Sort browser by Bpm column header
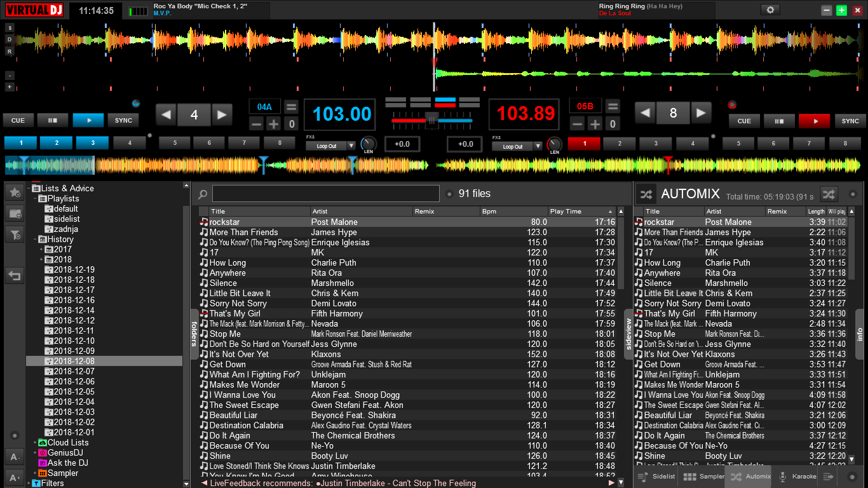 [513, 211]
